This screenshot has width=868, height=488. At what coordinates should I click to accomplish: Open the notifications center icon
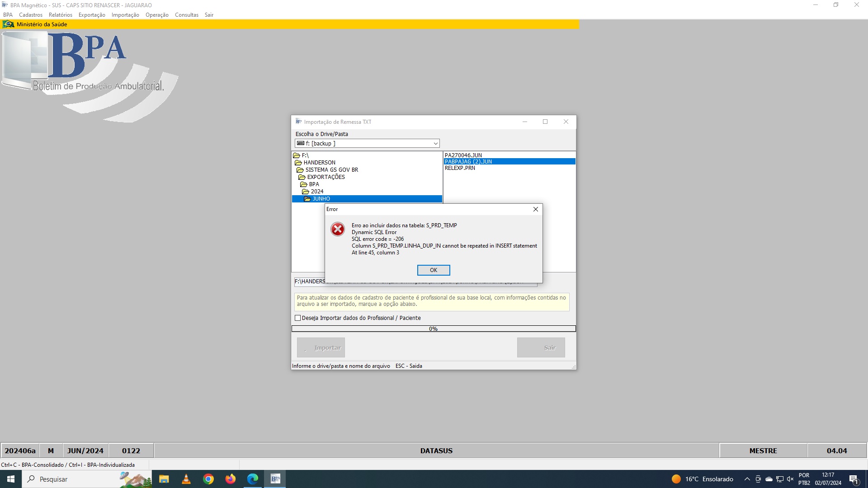[854, 479]
